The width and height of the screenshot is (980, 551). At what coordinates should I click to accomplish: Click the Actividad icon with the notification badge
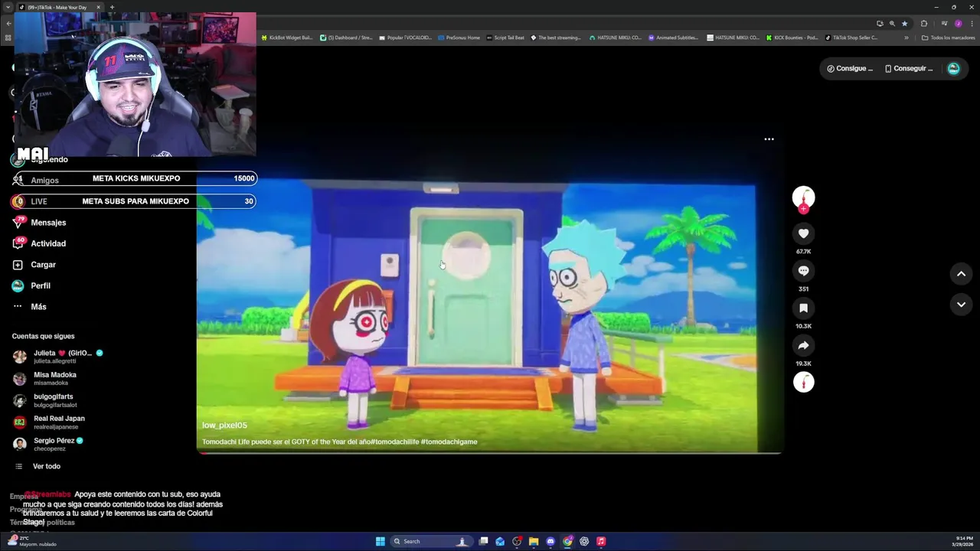18,243
